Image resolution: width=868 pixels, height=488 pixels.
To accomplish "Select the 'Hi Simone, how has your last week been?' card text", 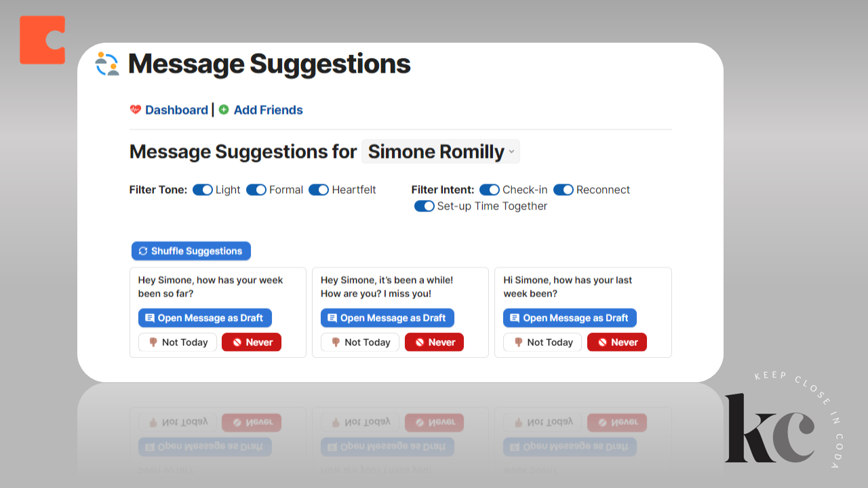I will [568, 287].
